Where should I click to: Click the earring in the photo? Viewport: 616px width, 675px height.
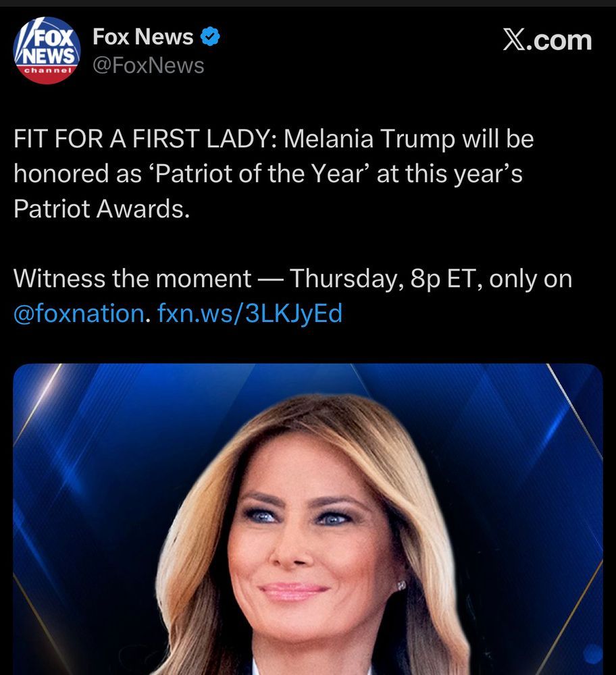click(x=401, y=585)
